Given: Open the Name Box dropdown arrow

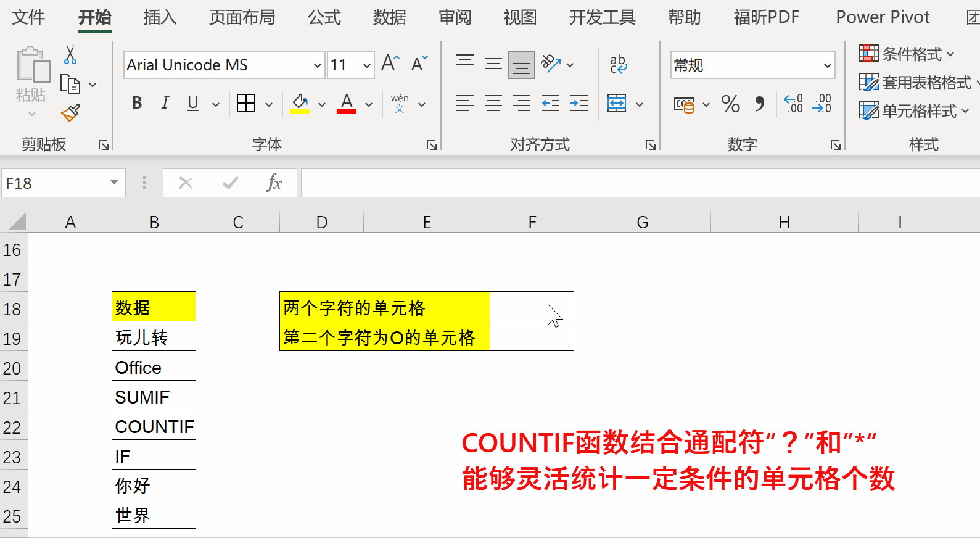Looking at the screenshot, I should pos(114,182).
